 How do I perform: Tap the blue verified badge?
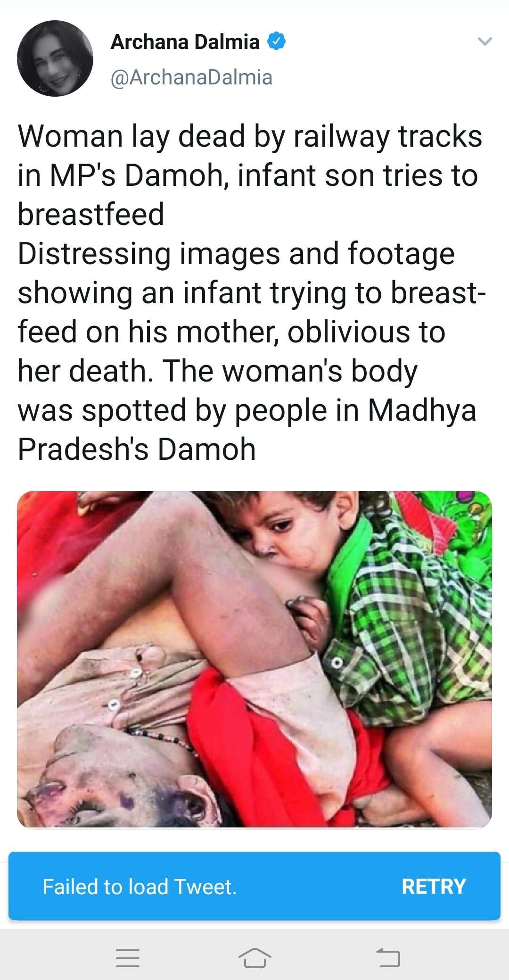pyautogui.click(x=277, y=42)
